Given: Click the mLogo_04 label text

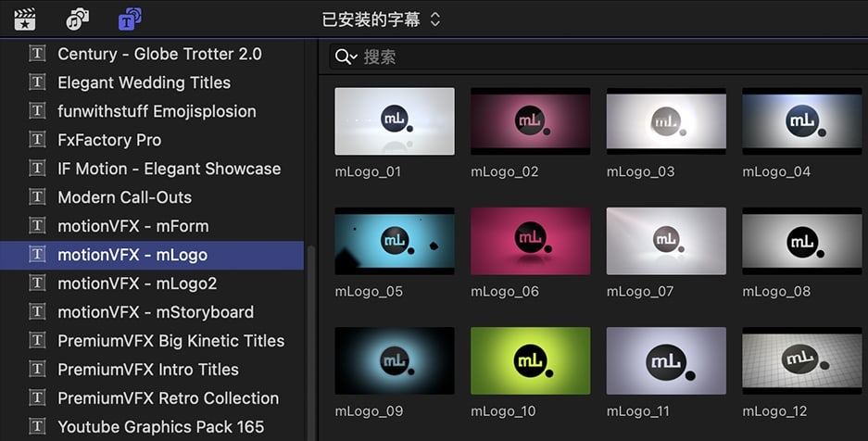Looking at the screenshot, I should pyautogui.click(x=776, y=172).
